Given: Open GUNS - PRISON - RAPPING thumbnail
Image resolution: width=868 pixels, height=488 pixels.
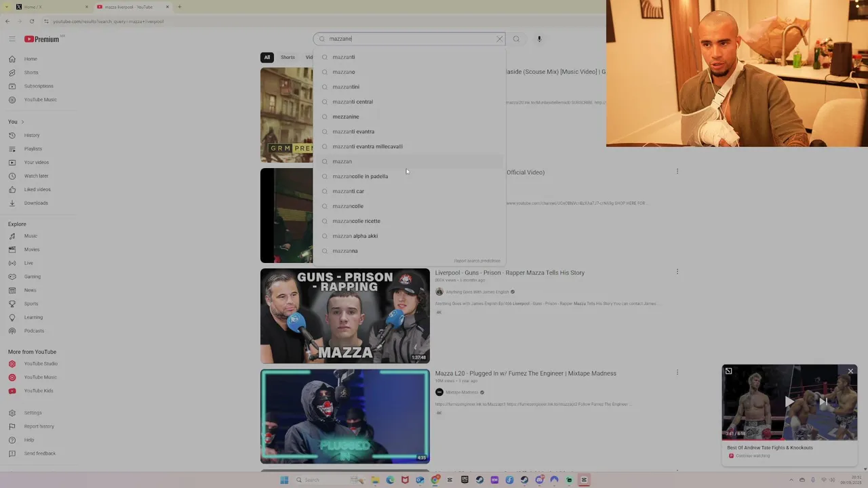Looking at the screenshot, I should click(x=345, y=316).
